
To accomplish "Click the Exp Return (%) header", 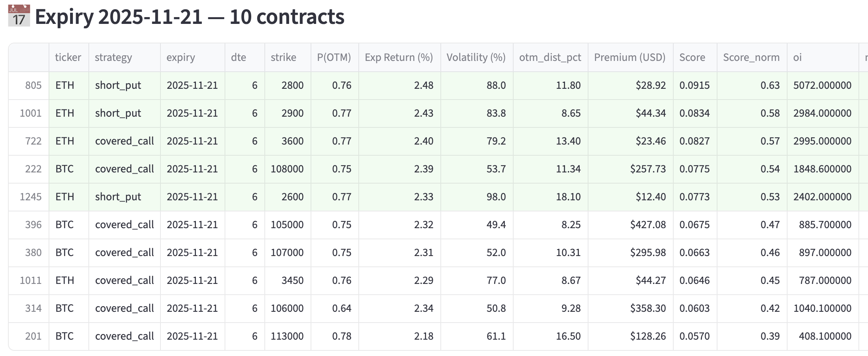I will pyautogui.click(x=399, y=57).
